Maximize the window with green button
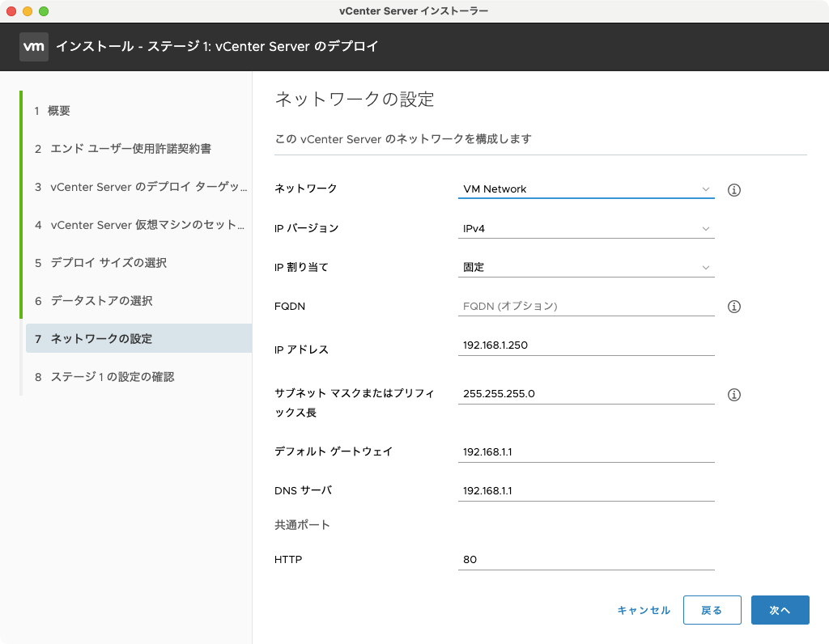Image resolution: width=829 pixels, height=644 pixels. [x=44, y=11]
